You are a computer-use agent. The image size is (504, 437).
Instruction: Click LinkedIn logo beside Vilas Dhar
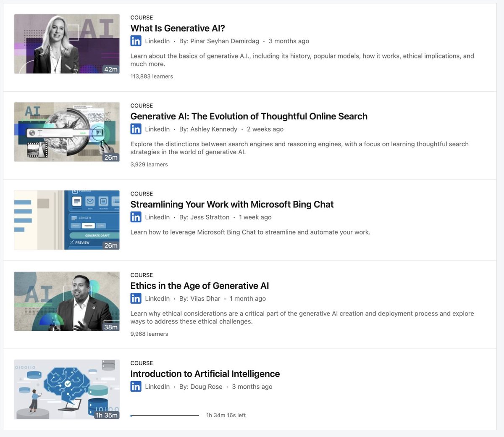click(136, 298)
